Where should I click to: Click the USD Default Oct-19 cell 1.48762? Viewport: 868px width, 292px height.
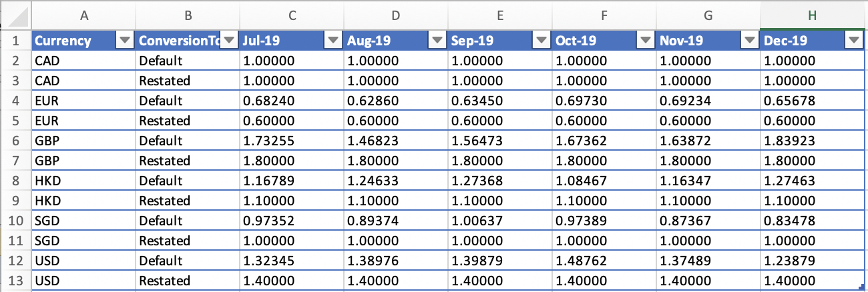(604, 261)
